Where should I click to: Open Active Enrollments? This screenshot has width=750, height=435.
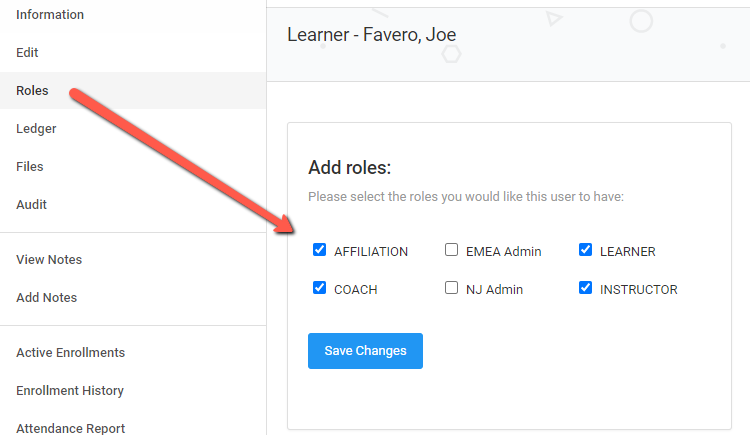tap(70, 353)
